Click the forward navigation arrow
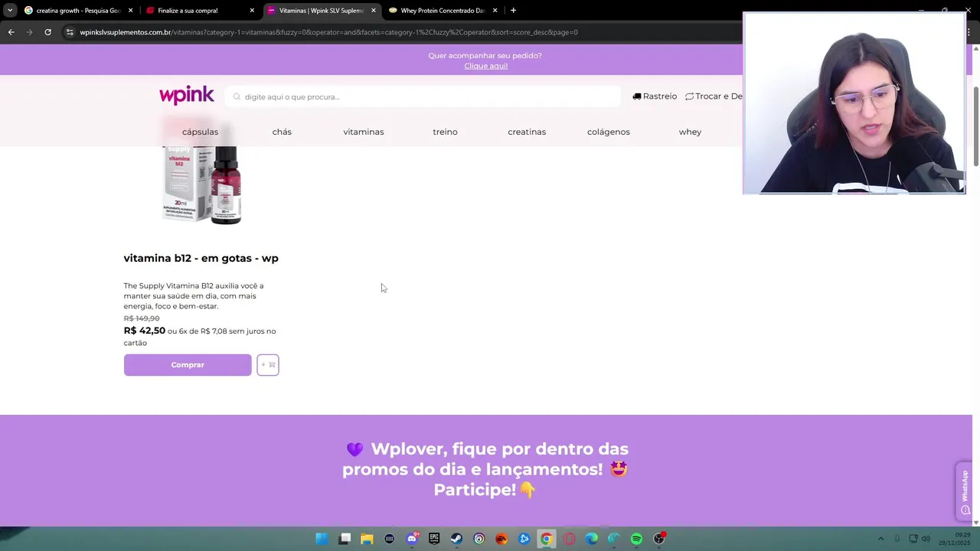This screenshot has height=551, width=980. click(29, 32)
